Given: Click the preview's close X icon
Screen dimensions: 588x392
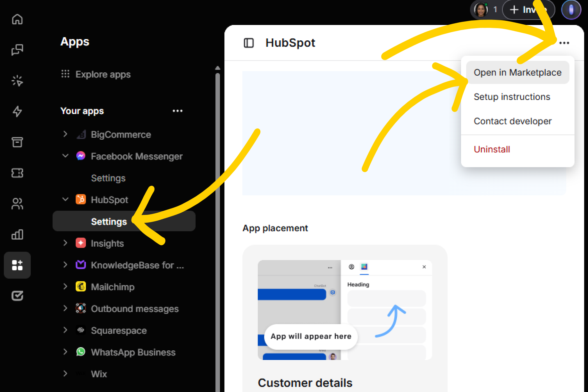Looking at the screenshot, I should tap(424, 267).
